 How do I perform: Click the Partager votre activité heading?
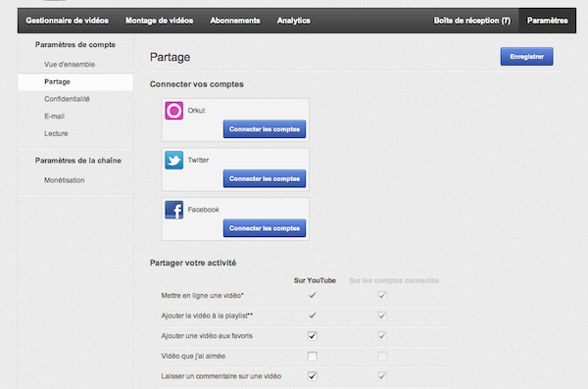193,263
